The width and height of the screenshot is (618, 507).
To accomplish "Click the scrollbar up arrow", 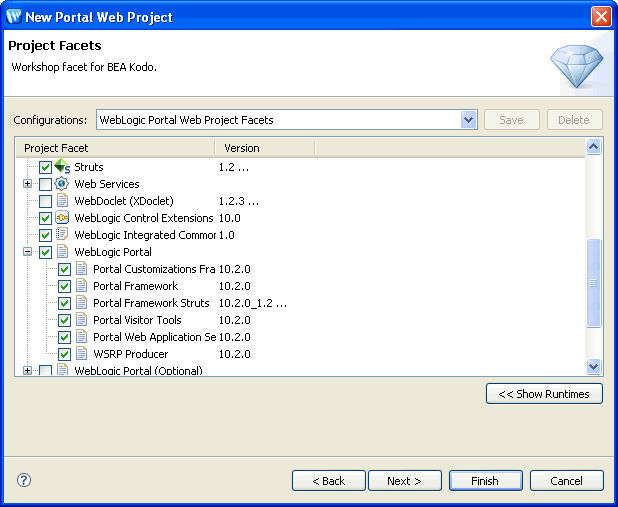I will (594, 147).
